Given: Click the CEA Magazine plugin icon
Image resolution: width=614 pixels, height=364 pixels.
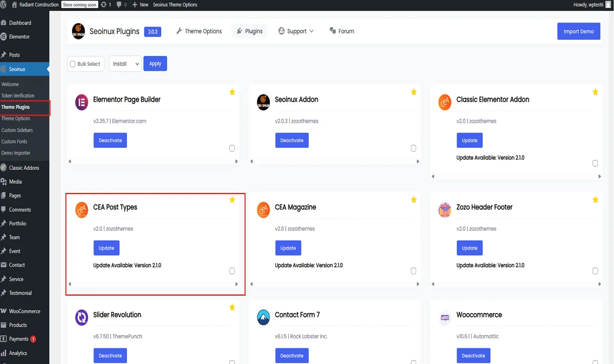Looking at the screenshot, I should 263,210.
